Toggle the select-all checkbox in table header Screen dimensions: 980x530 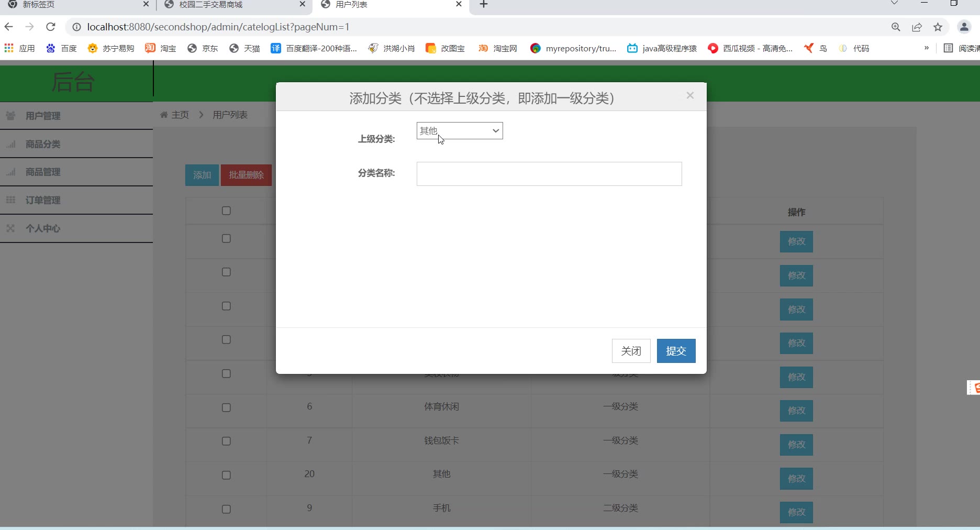pos(226,211)
